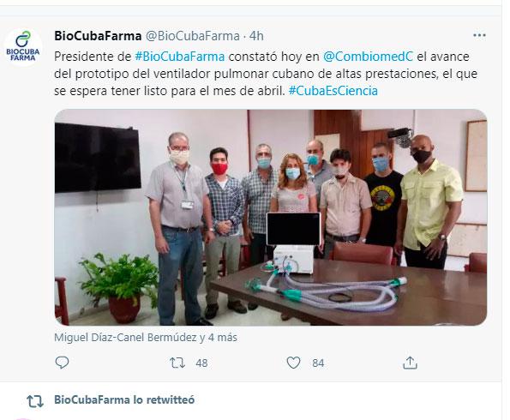Open the share tweet icon
Screen dimensions: 510x420
click(410, 363)
